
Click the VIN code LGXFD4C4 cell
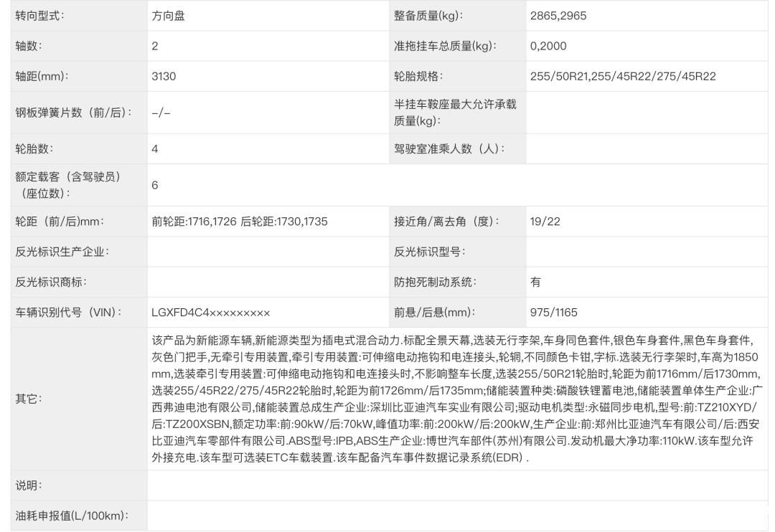click(x=268, y=312)
